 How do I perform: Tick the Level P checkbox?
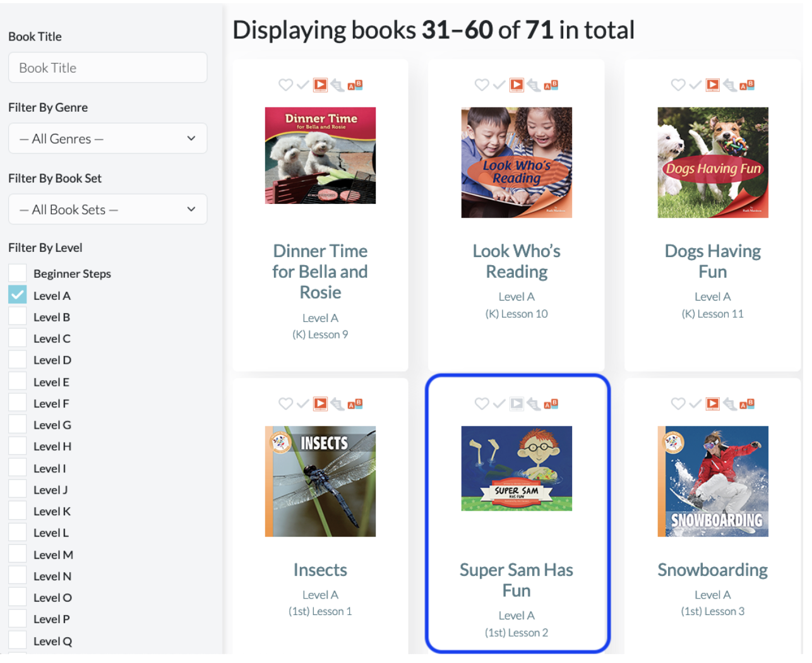coord(18,619)
